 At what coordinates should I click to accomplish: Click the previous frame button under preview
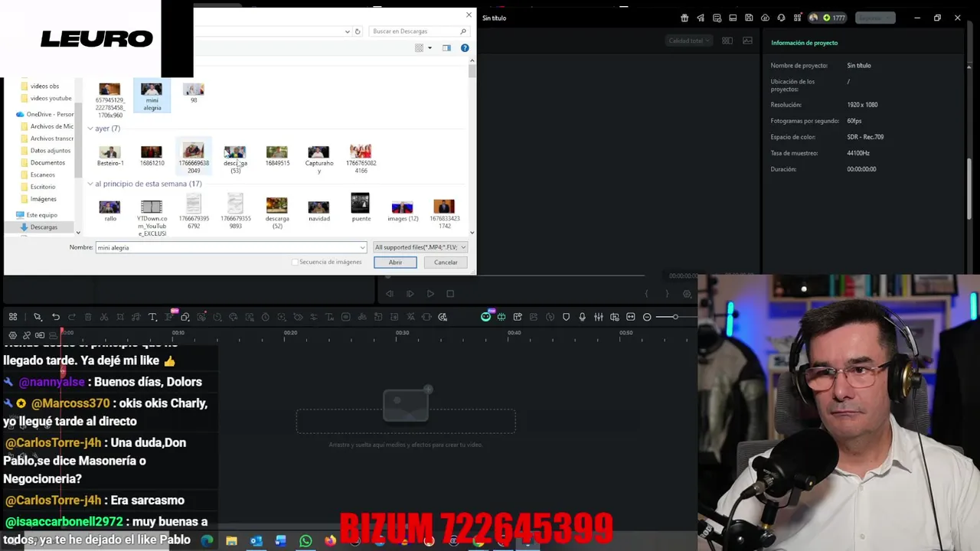(390, 294)
